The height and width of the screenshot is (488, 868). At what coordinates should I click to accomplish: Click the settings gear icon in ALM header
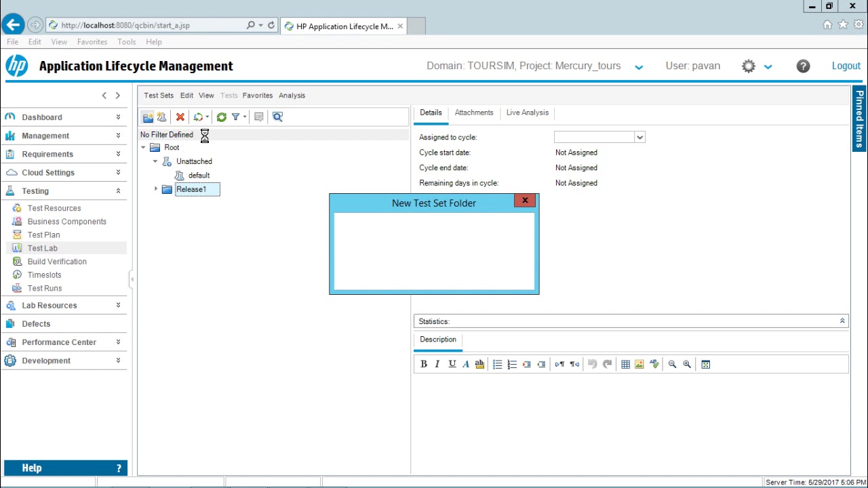click(x=749, y=66)
